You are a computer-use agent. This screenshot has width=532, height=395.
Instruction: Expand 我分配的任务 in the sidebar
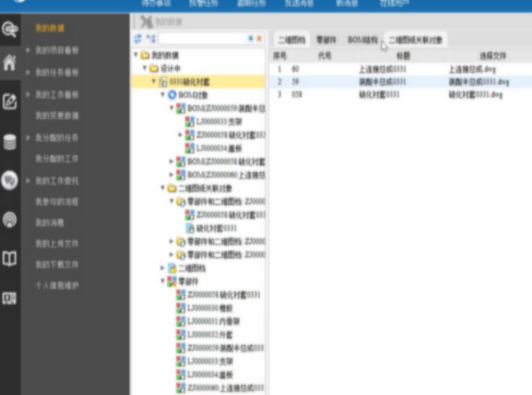pos(28,138)
